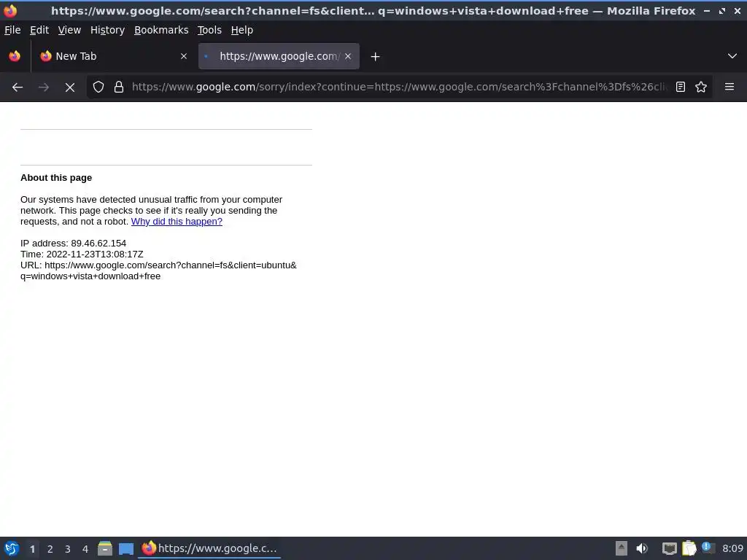Switch to the New Tab tab
Screen dimensions: 747x560
(113, 56)
